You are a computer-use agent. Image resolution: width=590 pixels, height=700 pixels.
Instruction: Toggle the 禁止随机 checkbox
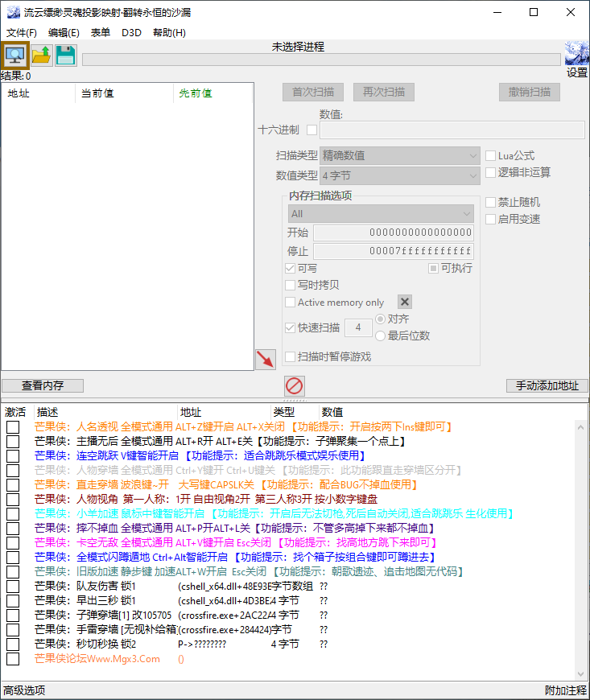(490, 202)
